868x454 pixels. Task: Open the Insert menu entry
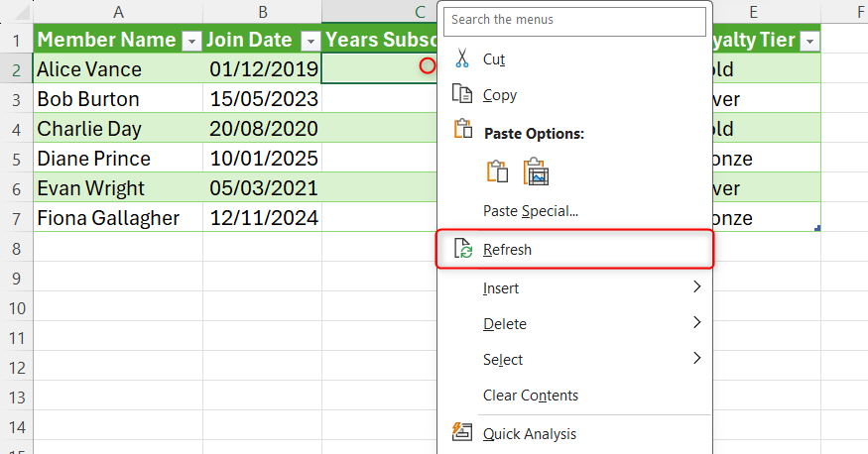(x=574, y=288)
